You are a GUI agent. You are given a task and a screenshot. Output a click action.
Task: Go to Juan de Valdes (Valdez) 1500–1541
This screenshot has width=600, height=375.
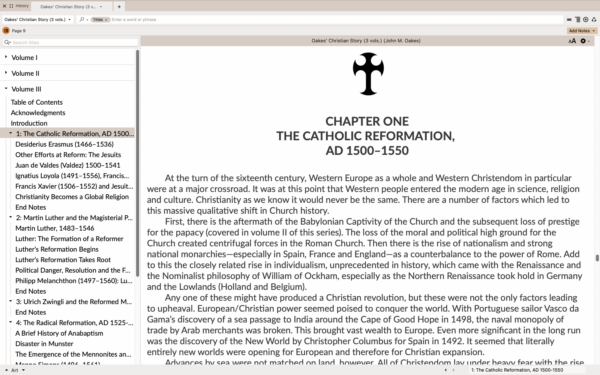[x=68, y=165]
